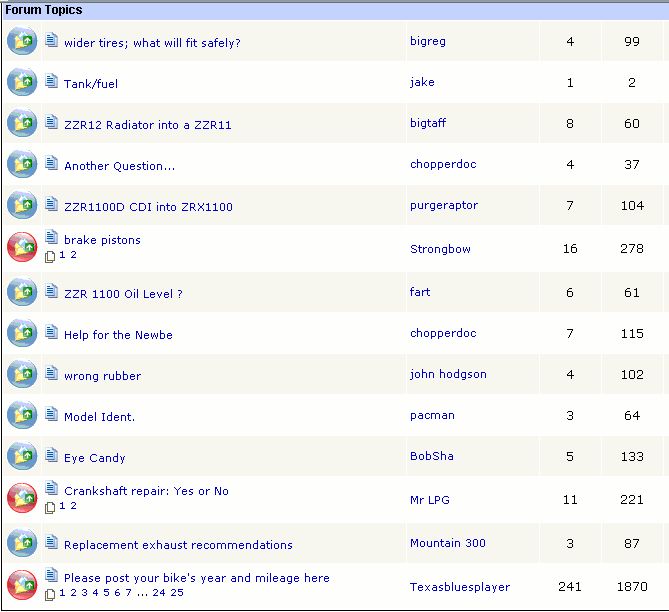Screen dimensions: 669x612
Task: Jump to page 25 of bike mileage thread
Action: [176, 592]
